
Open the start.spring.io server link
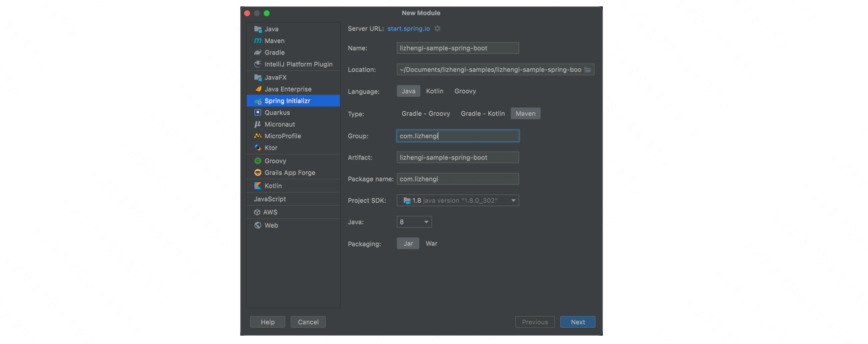point(408,29)
